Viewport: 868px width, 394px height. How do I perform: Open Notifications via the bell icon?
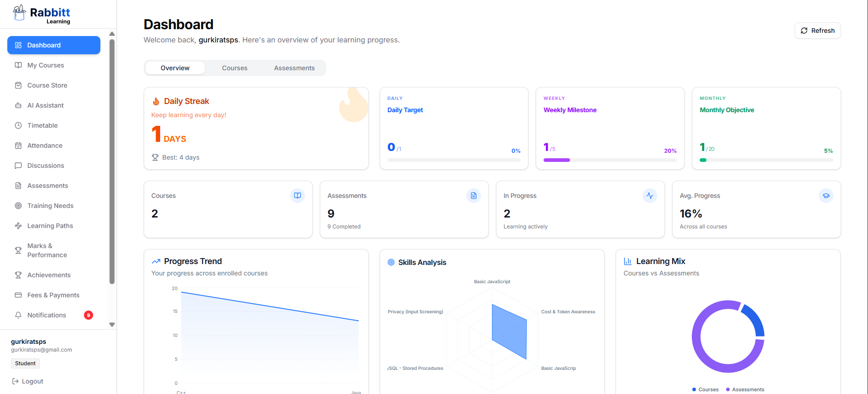click(x=18, y=315)
